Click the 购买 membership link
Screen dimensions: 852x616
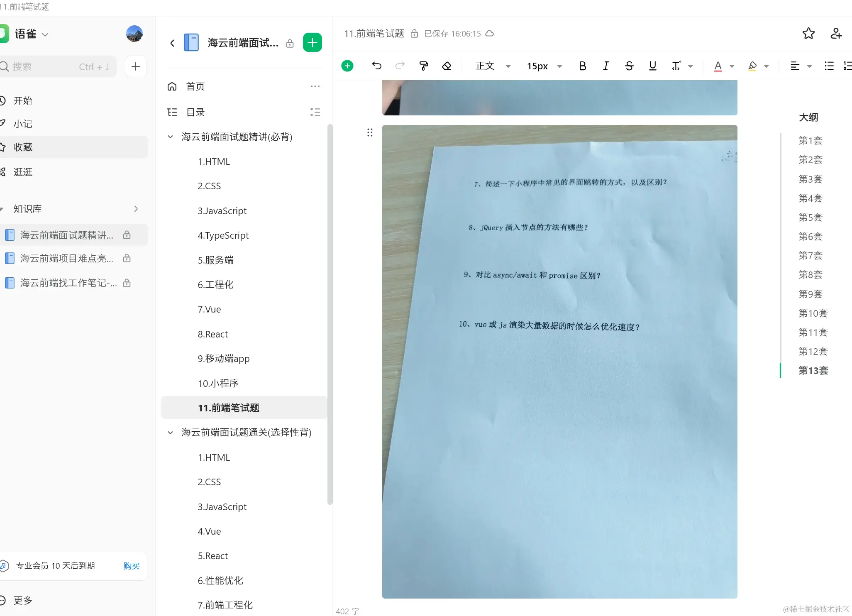click(131, 566)
